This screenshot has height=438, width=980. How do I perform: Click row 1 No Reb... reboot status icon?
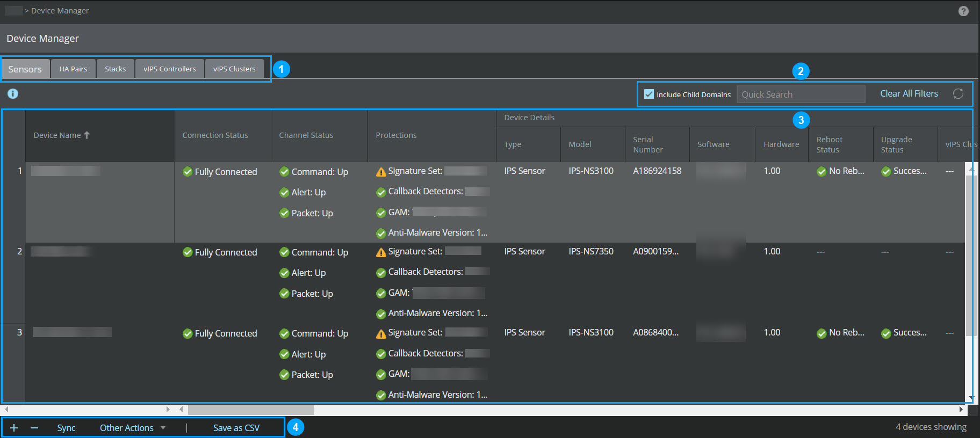822,172
